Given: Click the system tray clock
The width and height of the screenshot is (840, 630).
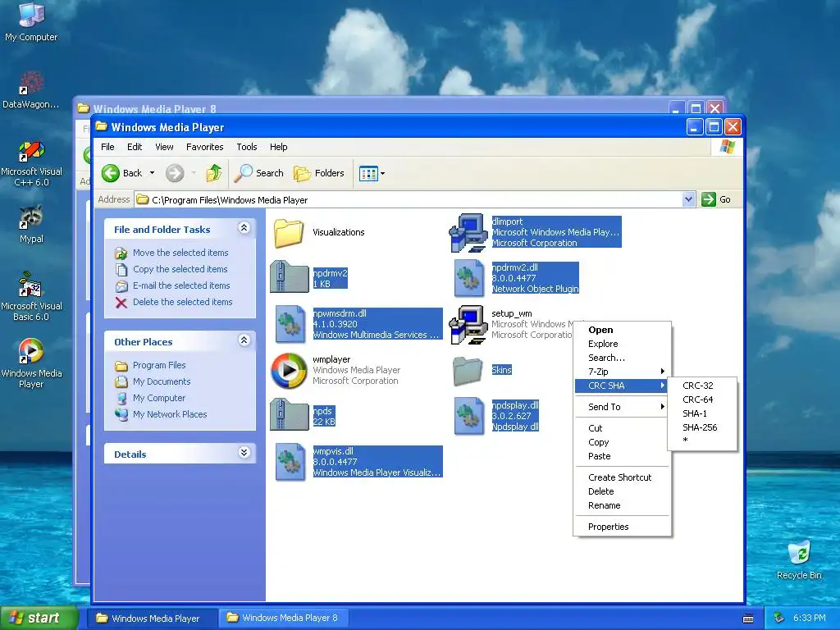Looking at the screenshot, I should coord(809,619).
